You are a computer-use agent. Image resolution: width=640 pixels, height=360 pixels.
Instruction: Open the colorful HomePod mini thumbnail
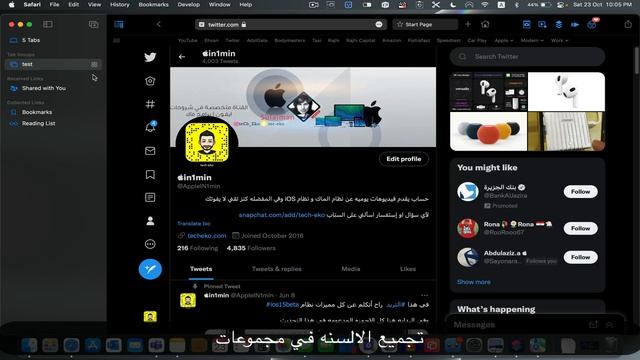(488, 131)
